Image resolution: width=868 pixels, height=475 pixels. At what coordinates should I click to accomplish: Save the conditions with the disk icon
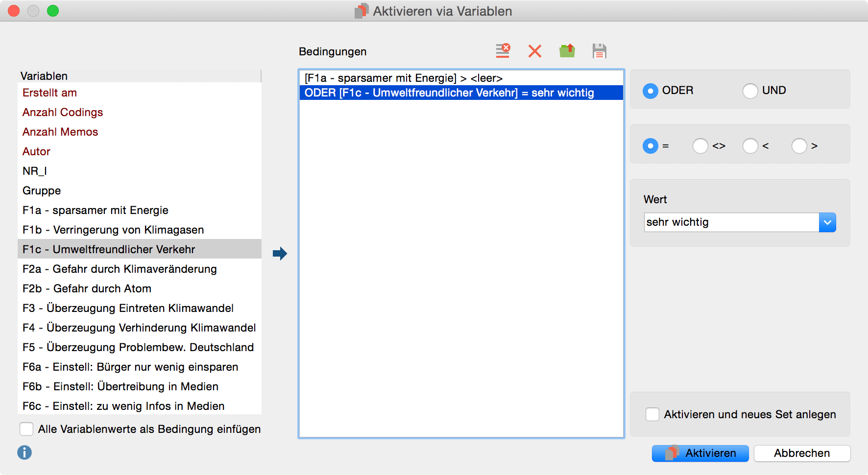[x=599, y=51]
